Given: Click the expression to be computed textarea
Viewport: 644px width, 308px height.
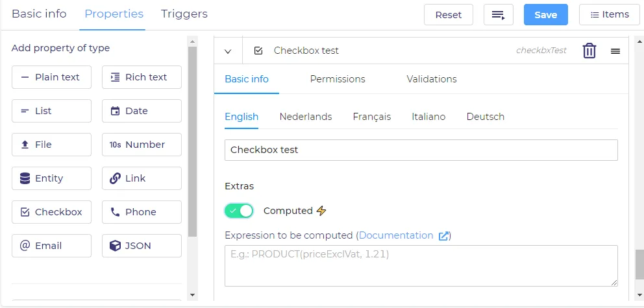Looking at the screenshot, I should (421, 266).
